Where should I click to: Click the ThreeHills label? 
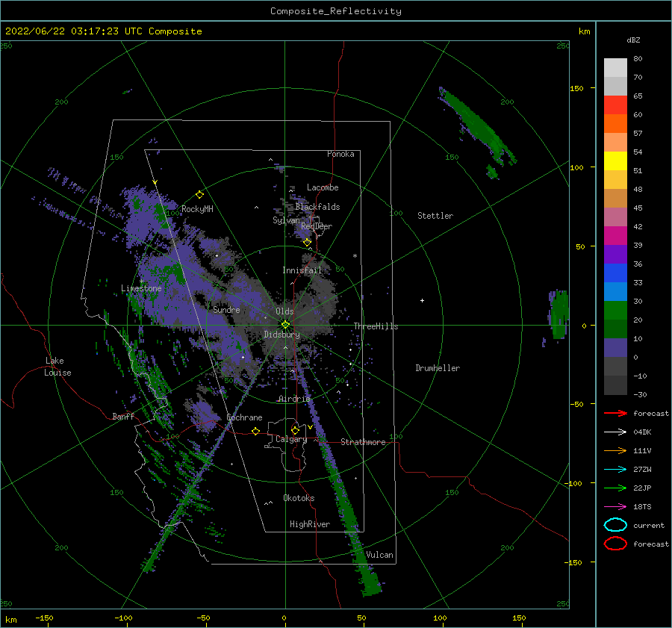pos(376,326)
